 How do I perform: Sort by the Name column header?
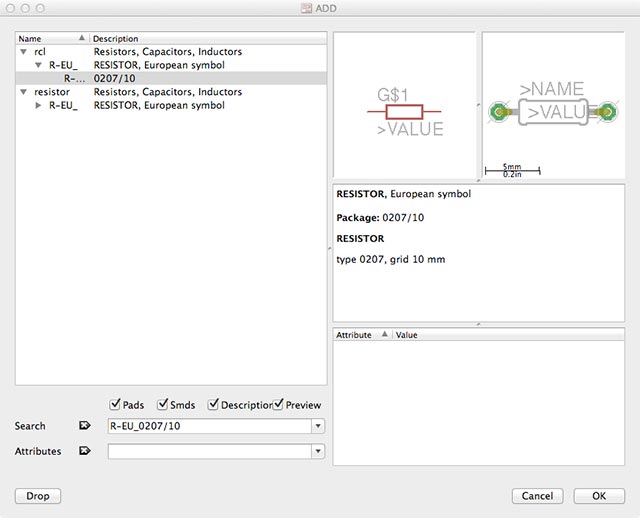50,38
